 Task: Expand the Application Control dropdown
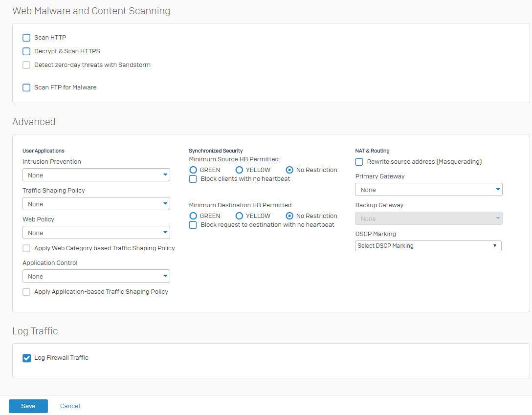[x=96, y=276]
